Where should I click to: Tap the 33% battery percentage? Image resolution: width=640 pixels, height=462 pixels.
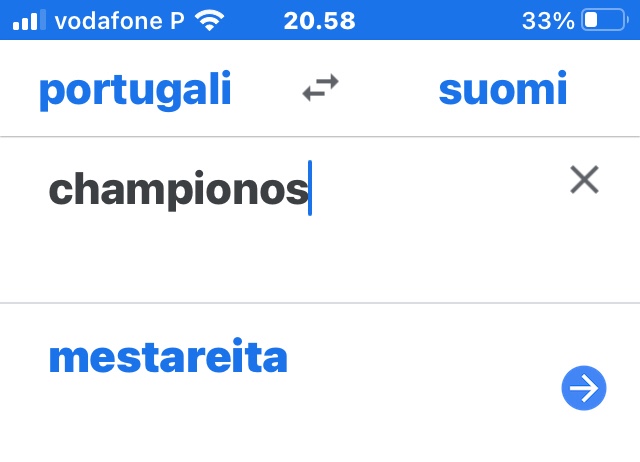pyautogui.click(x=548, y=20)
